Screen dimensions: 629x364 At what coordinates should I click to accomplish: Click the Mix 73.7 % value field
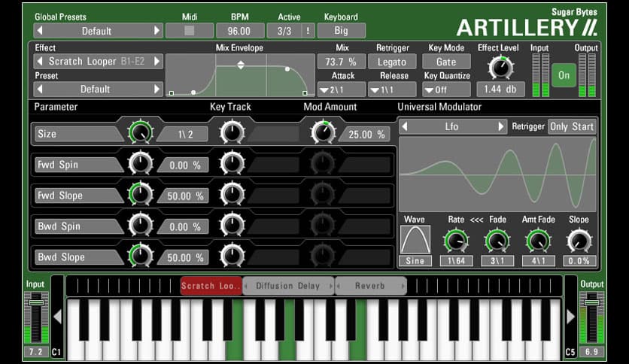[341, 62]
